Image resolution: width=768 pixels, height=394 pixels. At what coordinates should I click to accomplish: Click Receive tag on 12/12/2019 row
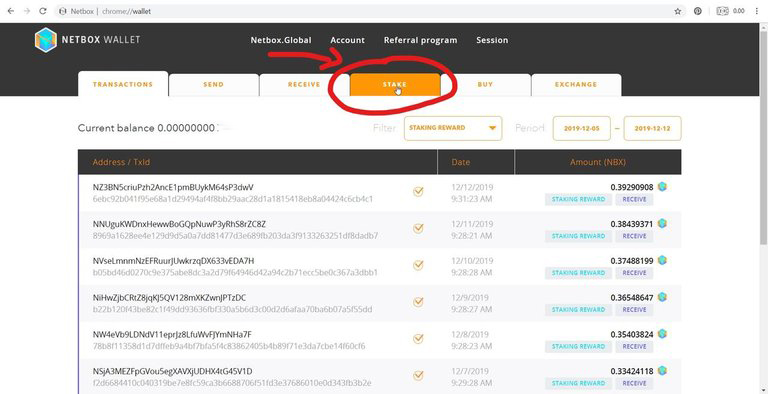coord(634,199)
